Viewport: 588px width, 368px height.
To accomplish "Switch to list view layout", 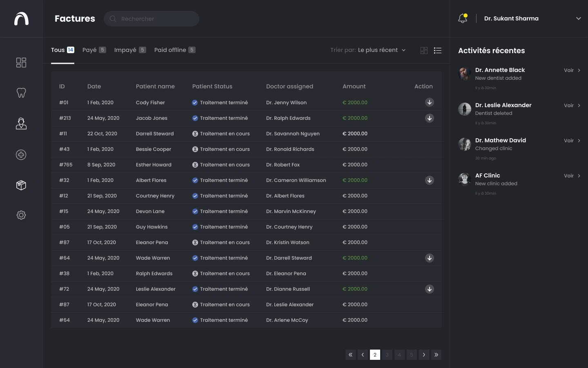I will tap(438, 50).
